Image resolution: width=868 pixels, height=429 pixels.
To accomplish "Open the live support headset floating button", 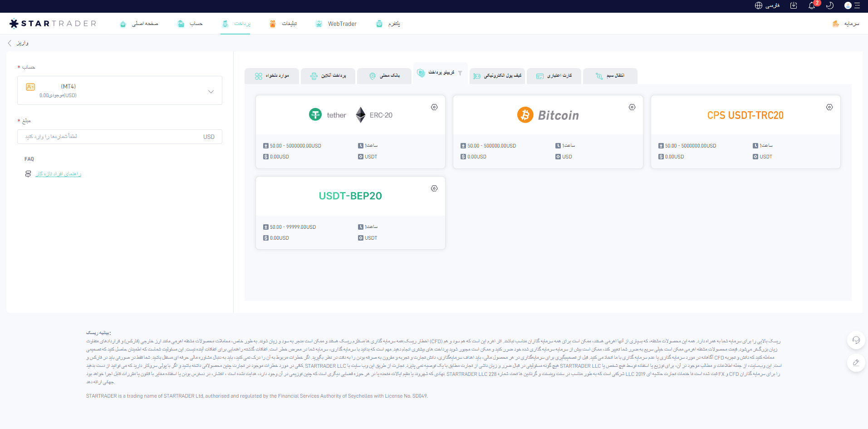I will (856, 340).
